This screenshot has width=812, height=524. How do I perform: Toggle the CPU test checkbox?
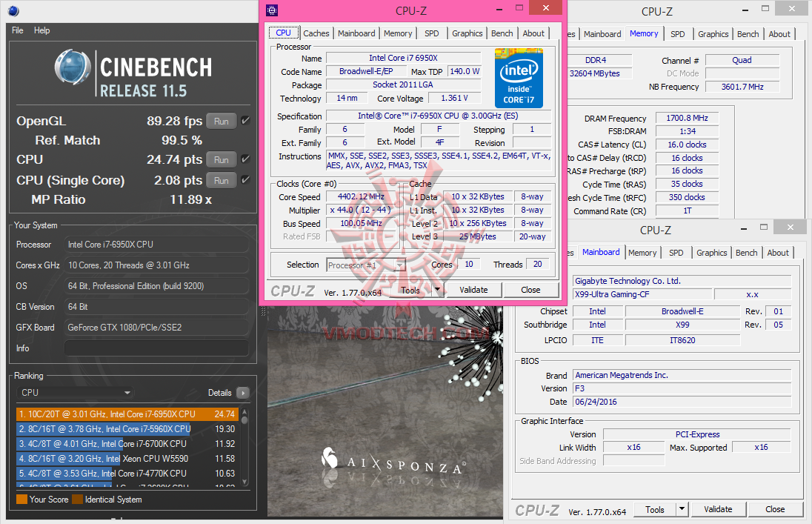click(x=245, y=159)
